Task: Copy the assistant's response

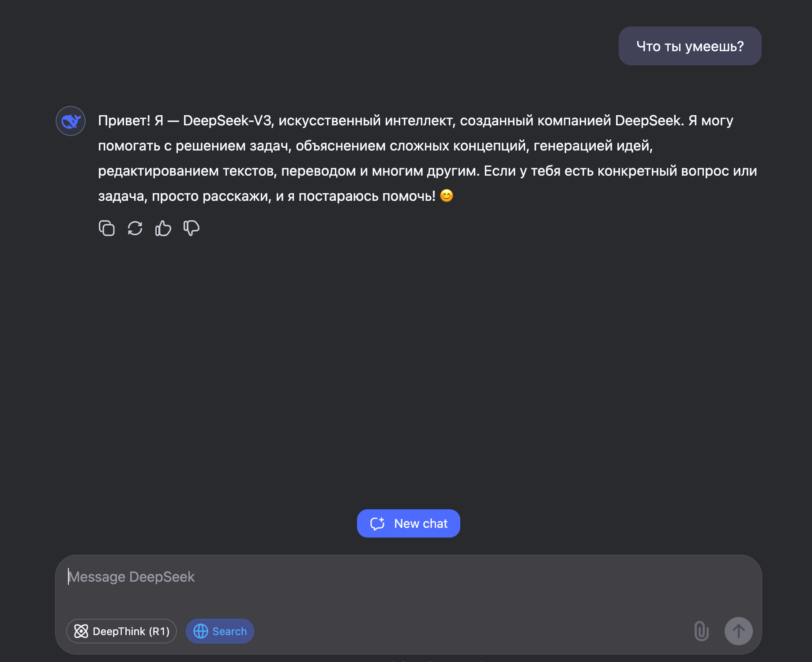Action: click(x=107, y=228)
